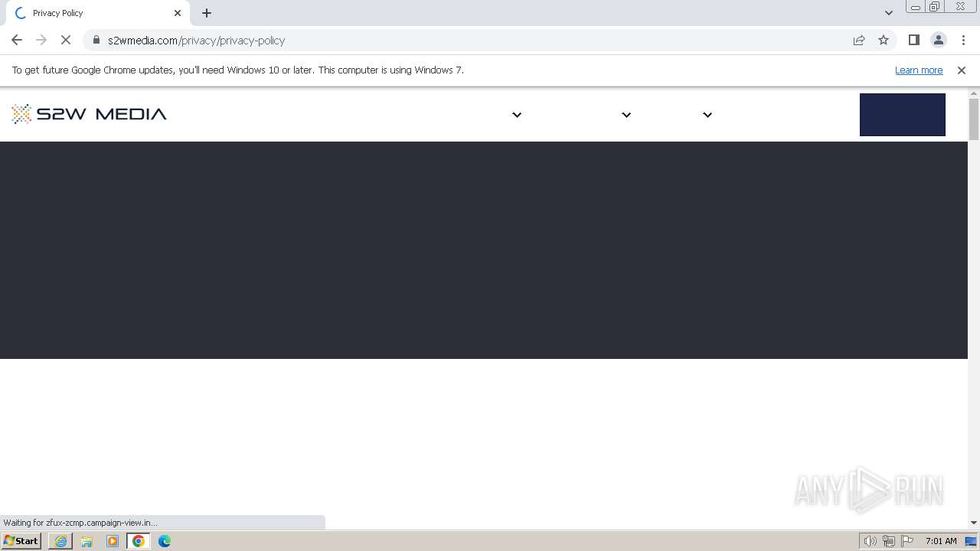This screenshot has width=980, height=551.
Task: Expand the third navigation chevron
Action: coord(707,115)
